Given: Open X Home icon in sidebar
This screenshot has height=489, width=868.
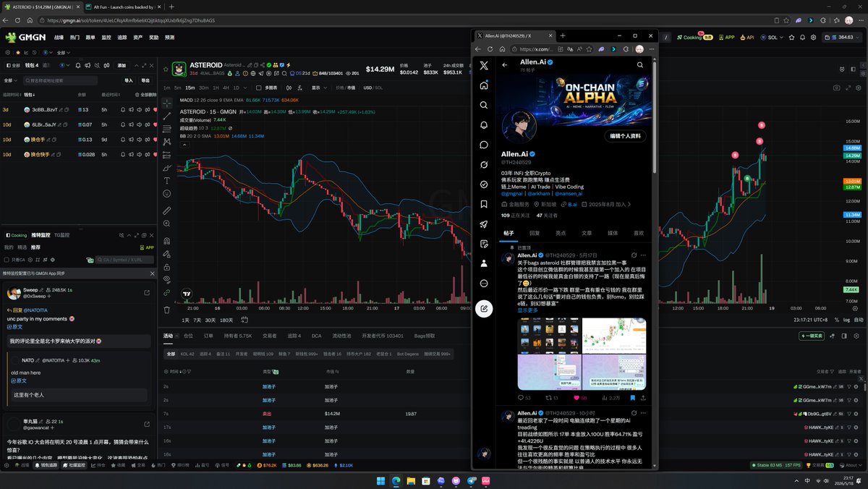Looking at the screenshot, I should (484, 85).
